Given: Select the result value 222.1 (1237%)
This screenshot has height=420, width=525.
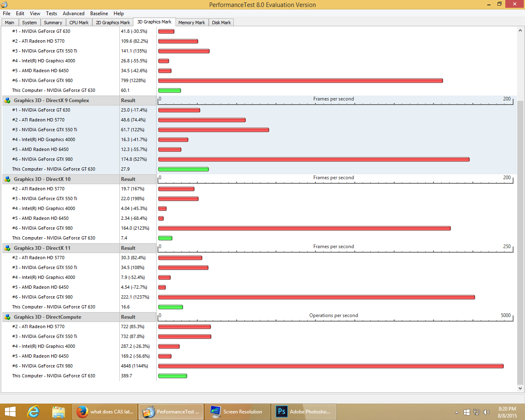Looking at the screenshot, I should (x=135, y=297).
